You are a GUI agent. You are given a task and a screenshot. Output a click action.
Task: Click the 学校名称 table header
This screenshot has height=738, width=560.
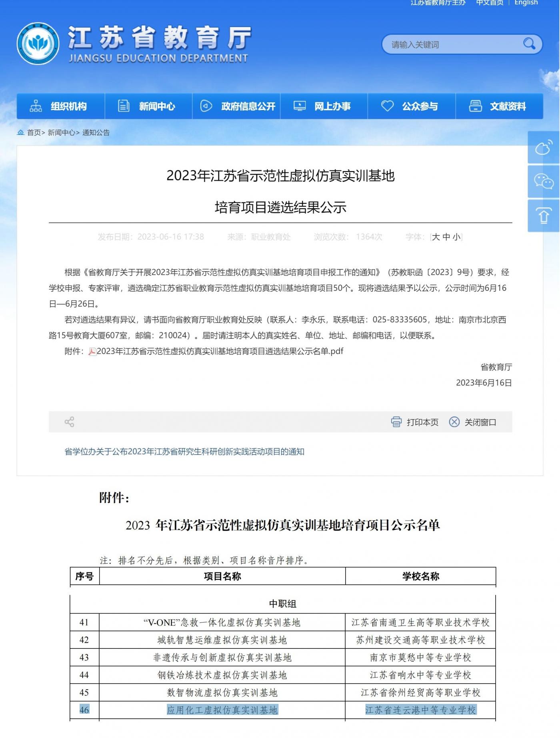421,576
